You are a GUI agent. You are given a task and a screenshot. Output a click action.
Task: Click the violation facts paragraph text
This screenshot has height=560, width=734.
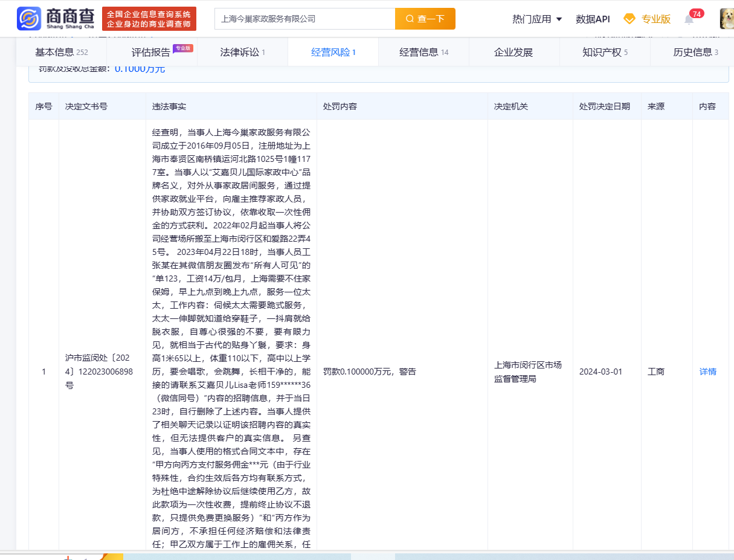pyautogui.click(x=231, y=338)
